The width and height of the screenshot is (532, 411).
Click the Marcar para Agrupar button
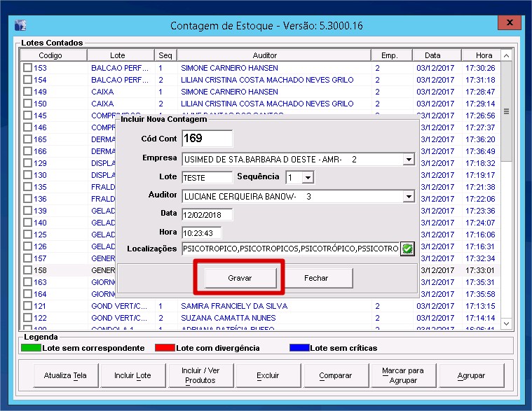(x=403, y=375)
